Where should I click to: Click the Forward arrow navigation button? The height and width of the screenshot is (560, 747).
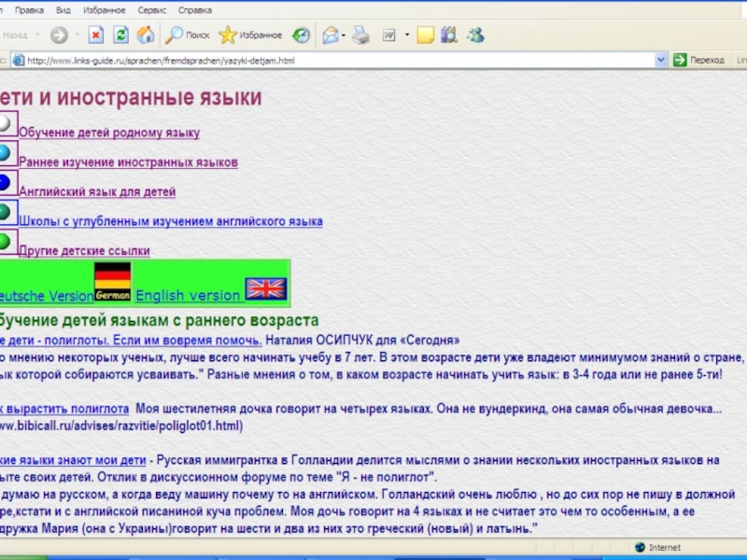click(59, 35)
